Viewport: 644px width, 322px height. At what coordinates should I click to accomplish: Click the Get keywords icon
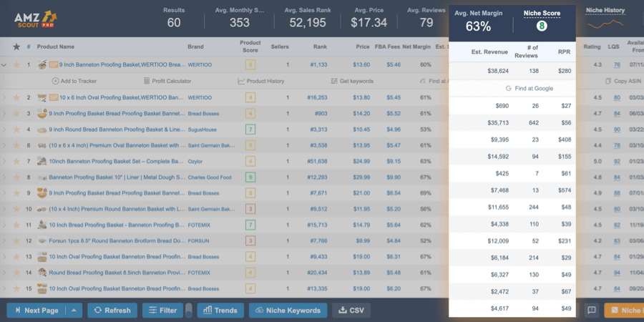(334, 82)
